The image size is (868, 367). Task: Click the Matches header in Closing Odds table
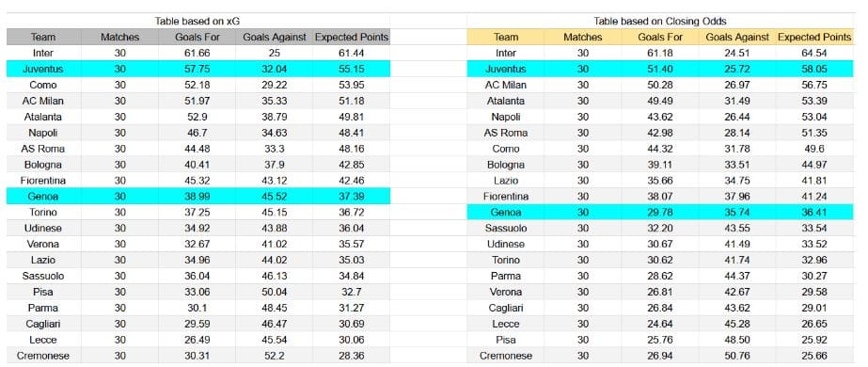(582, 37)
